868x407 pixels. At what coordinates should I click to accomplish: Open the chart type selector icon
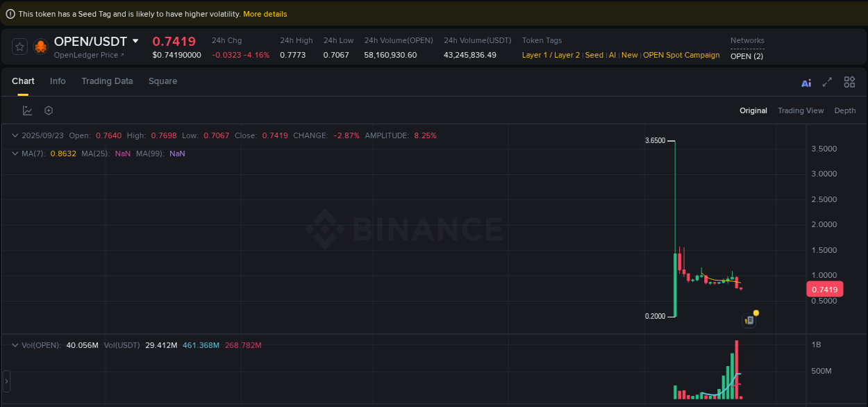tap(28, 110)
